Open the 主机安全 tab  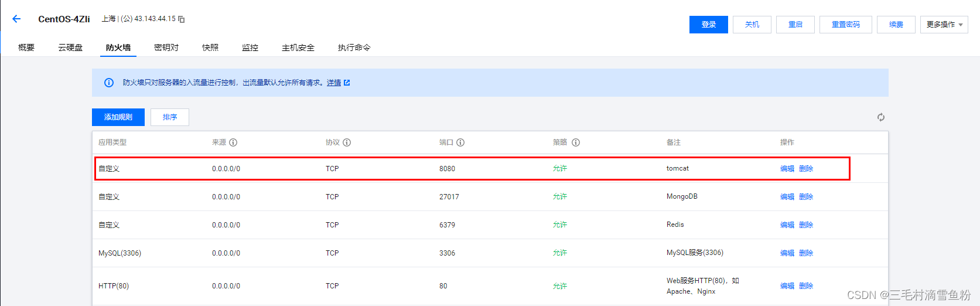(x=298, y=47)
